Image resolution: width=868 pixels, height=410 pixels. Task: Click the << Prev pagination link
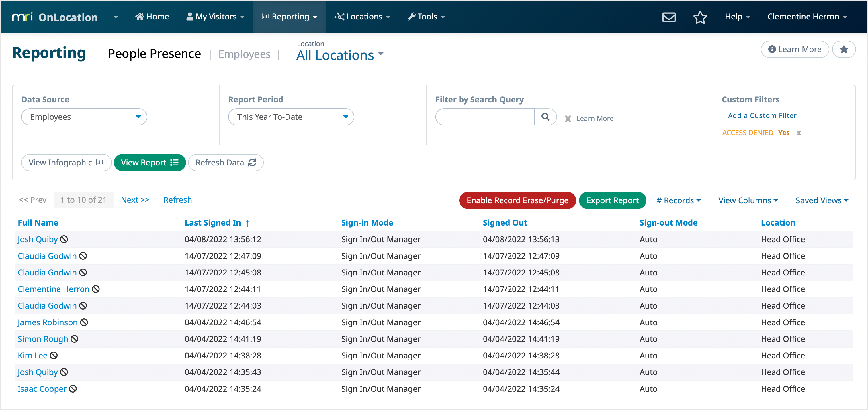coord(33,200)
